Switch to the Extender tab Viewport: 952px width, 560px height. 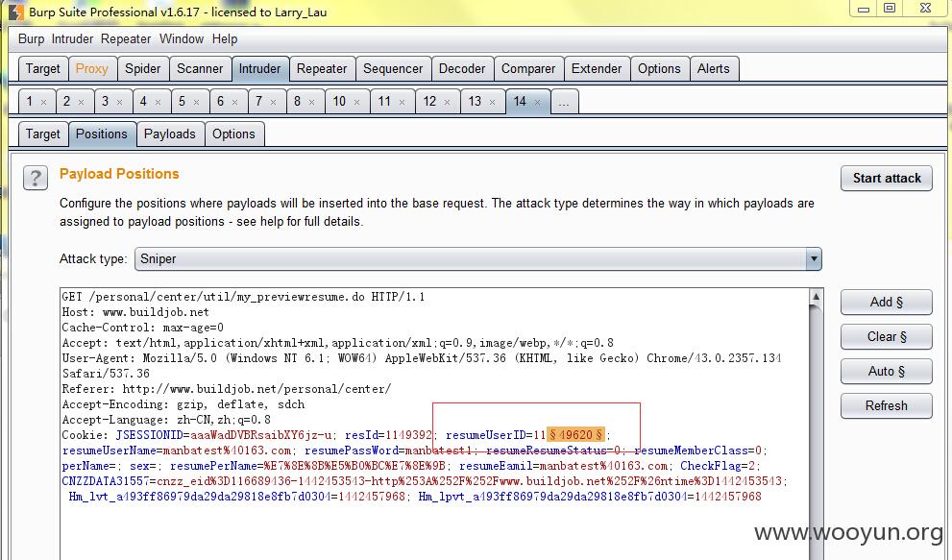(597, 68)
